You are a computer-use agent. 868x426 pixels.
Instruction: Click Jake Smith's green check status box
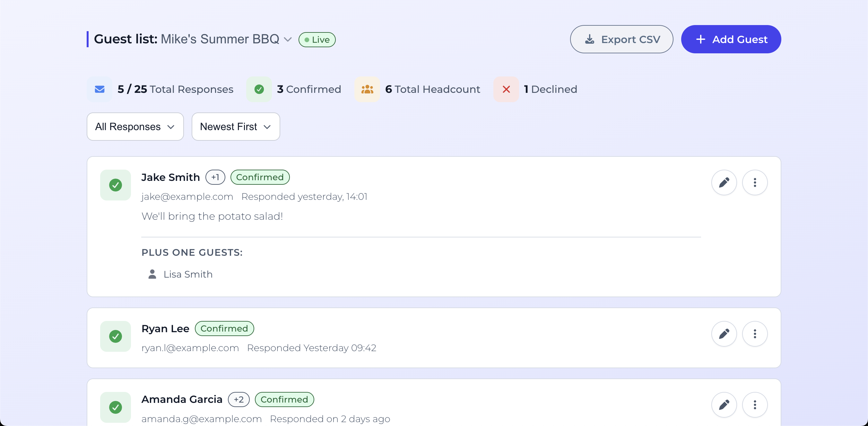pos(116,185)
